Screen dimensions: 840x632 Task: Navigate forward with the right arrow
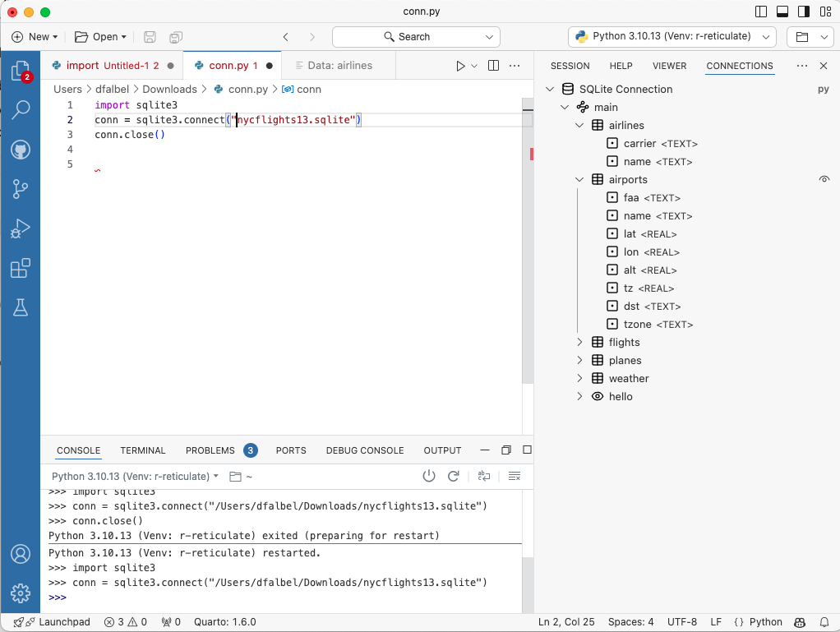[312, 37]
